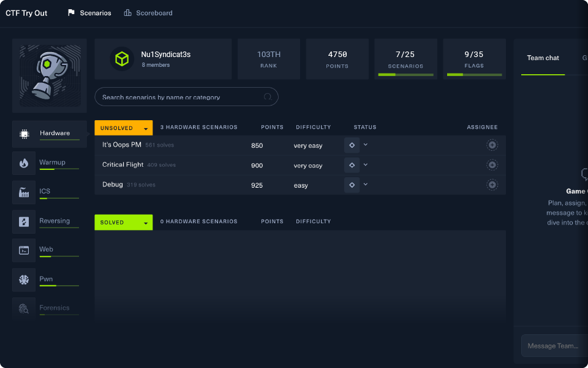Open the It's Oops PM scenario

click(121, 145)
